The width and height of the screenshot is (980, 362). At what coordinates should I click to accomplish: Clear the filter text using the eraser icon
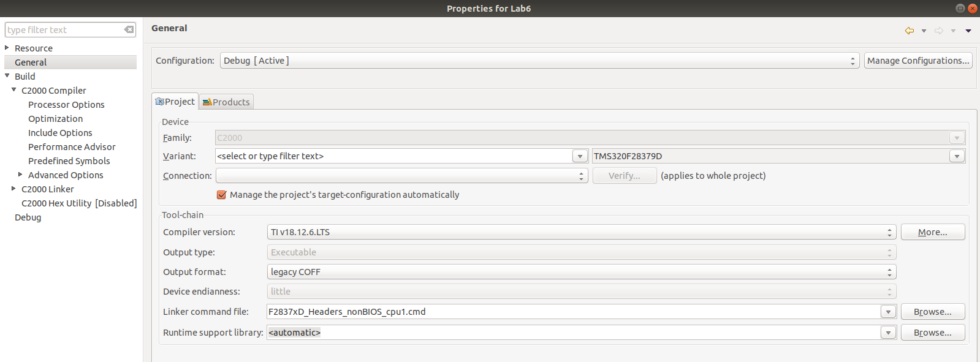tap(129, 29)
